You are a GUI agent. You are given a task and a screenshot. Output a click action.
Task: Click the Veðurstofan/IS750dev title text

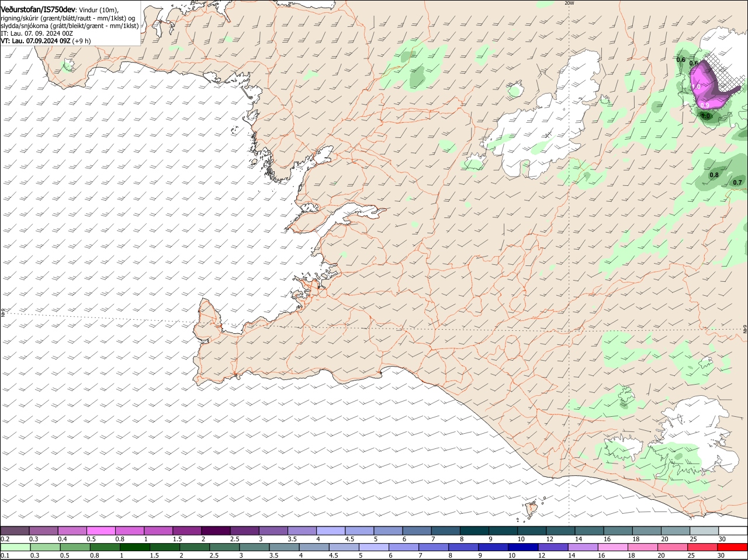38,9
